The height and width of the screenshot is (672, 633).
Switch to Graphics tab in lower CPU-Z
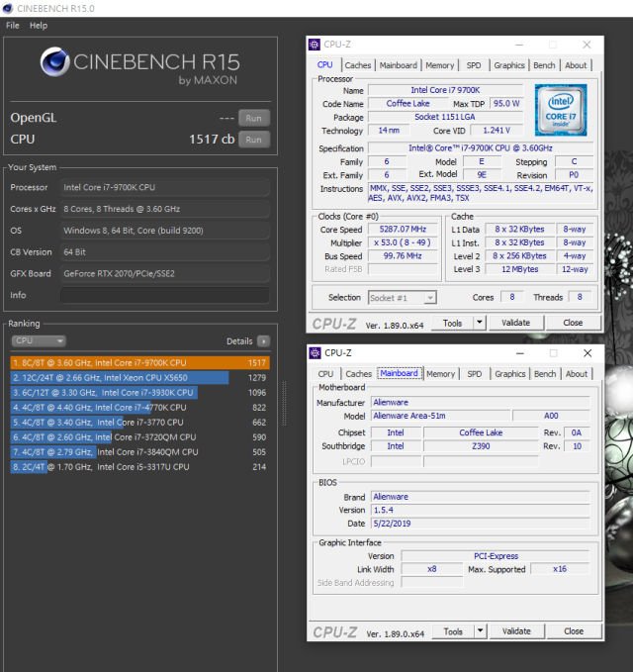(510, 374)
